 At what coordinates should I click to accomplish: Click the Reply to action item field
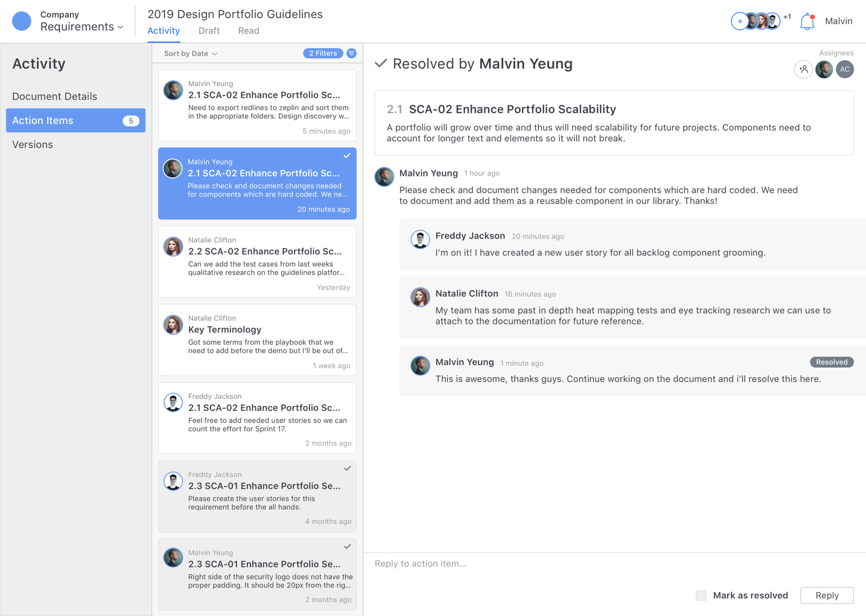coord(614,563)
